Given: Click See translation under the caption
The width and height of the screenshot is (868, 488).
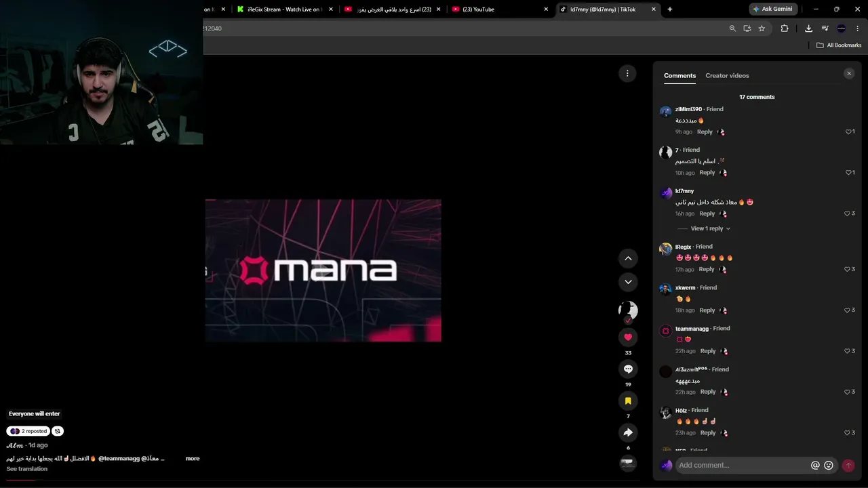Looking at the screenshot, I should [27, 469].
